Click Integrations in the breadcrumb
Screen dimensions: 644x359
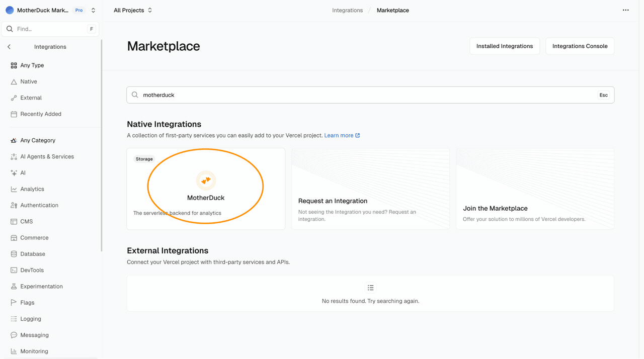[x=347, y=10]
